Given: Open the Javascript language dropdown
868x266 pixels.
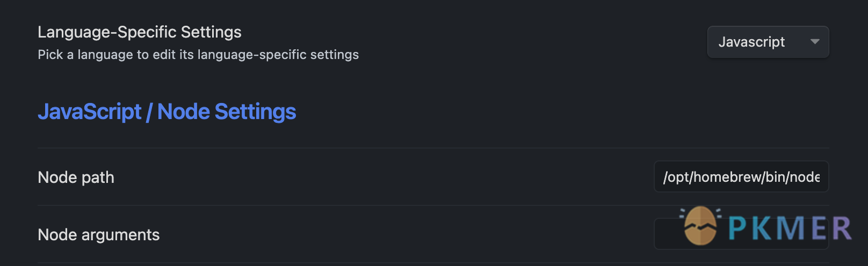Looking at the screenshot, I should click(768, 42).
